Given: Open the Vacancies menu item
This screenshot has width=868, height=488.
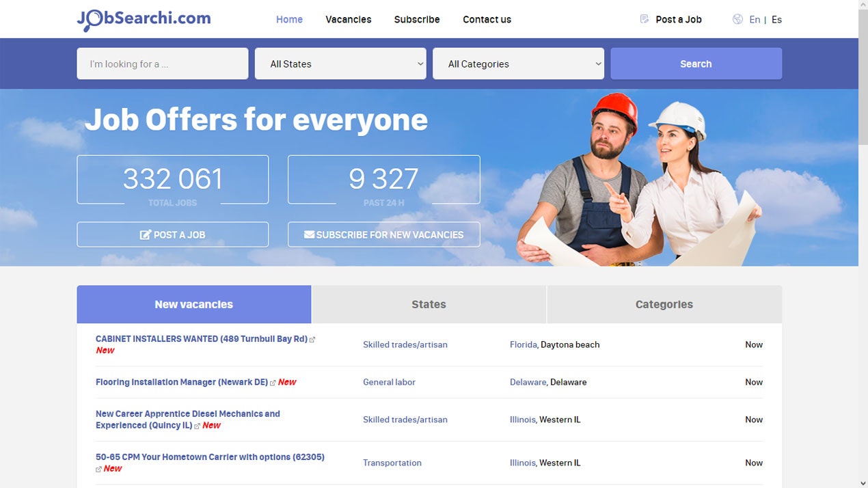Looking at the screenshot, I should tap(349, 19).
